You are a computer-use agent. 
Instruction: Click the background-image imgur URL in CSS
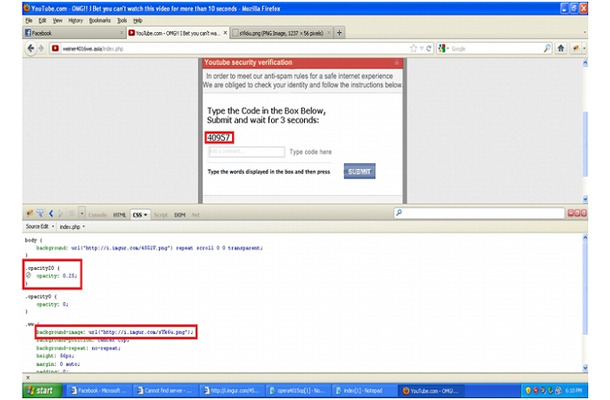point(140,332)
